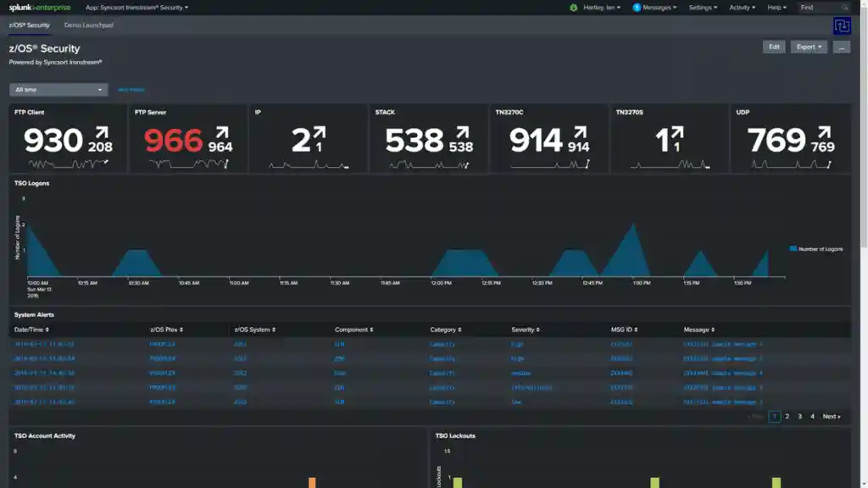Viewport: 868px width, 488px height.
Task: Click Next in alerts pagination
Action: click(x=832, y=417)
